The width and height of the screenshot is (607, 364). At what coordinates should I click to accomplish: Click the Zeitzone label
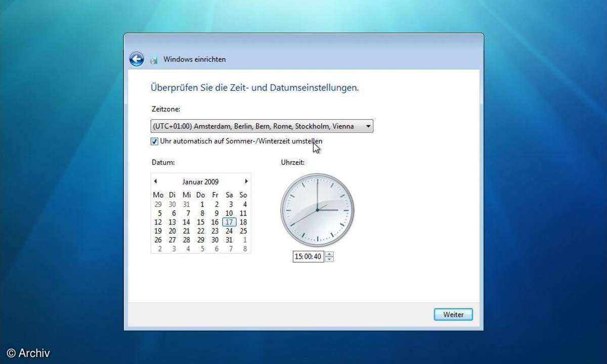[x=166, y=109]
